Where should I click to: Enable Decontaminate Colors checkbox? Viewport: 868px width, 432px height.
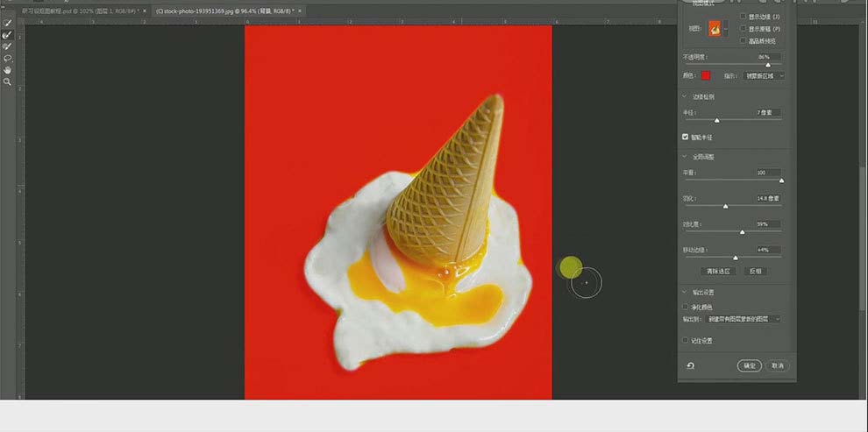pos(686,307)
